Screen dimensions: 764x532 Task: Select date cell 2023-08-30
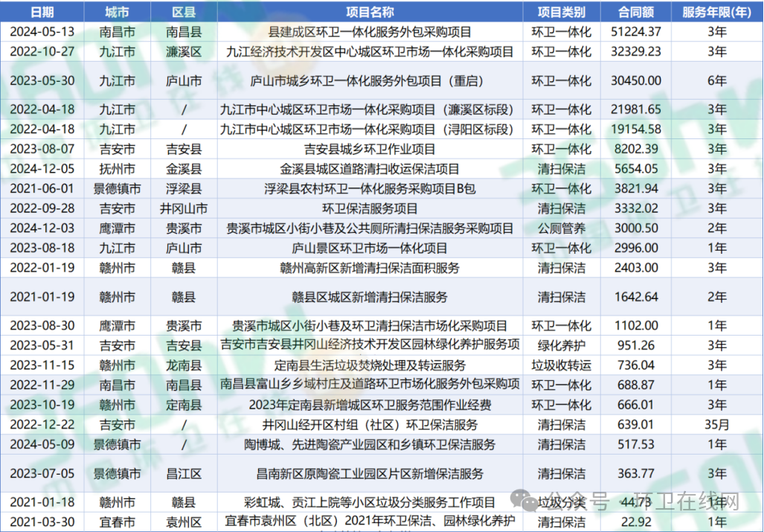[42, 325]
